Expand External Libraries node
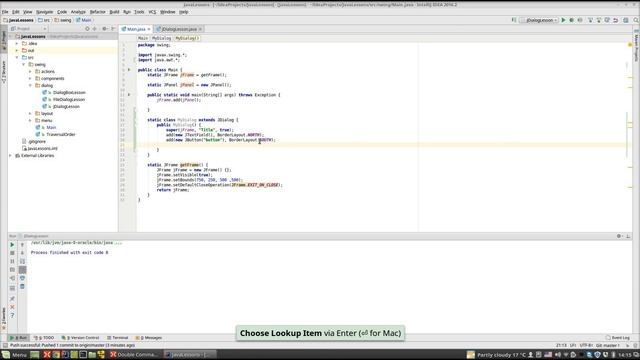Screen dimensions: 640x360 point(10,156)
